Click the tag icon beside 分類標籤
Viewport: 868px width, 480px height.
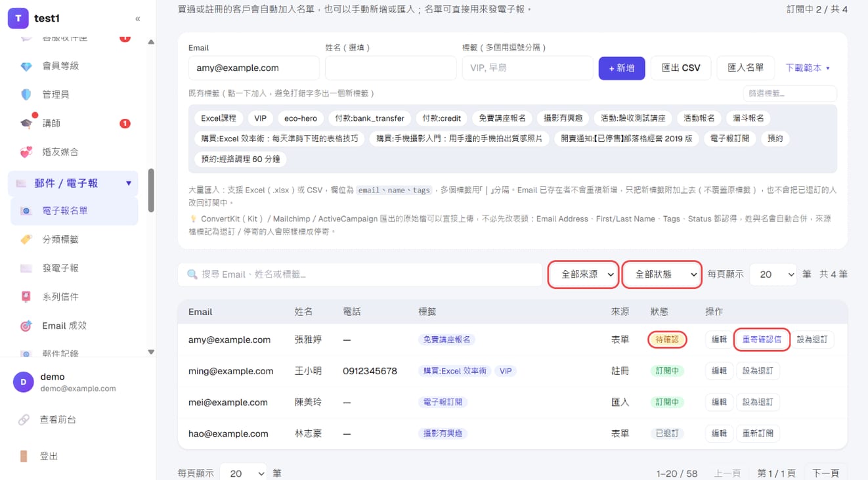(x=26, y=240)
